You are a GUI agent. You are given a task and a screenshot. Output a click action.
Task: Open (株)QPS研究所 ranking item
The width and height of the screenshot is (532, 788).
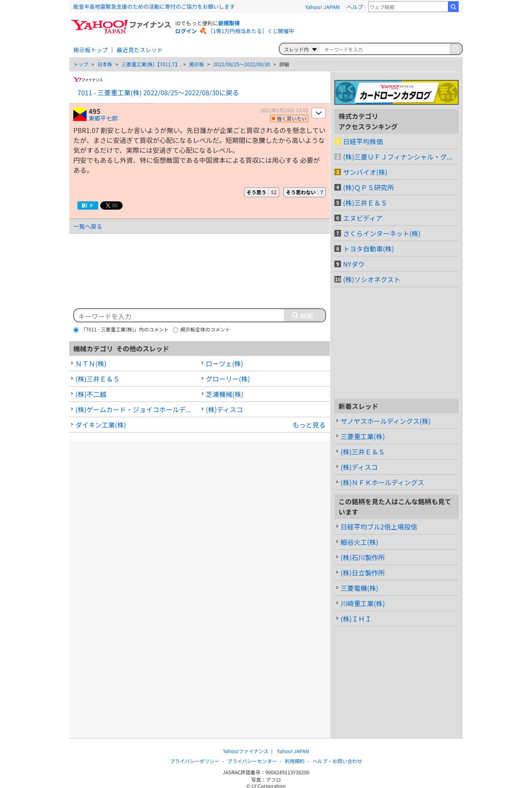368,188
